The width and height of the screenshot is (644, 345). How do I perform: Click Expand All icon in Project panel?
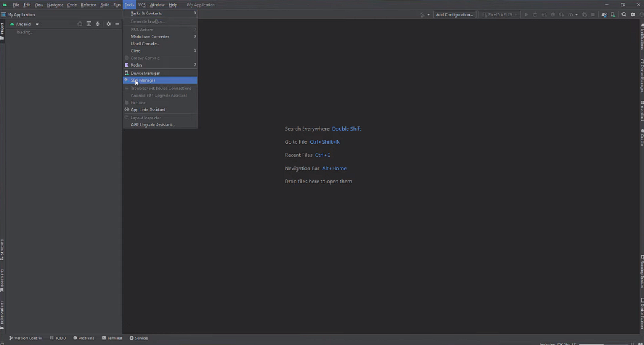[x=89, y=24]
